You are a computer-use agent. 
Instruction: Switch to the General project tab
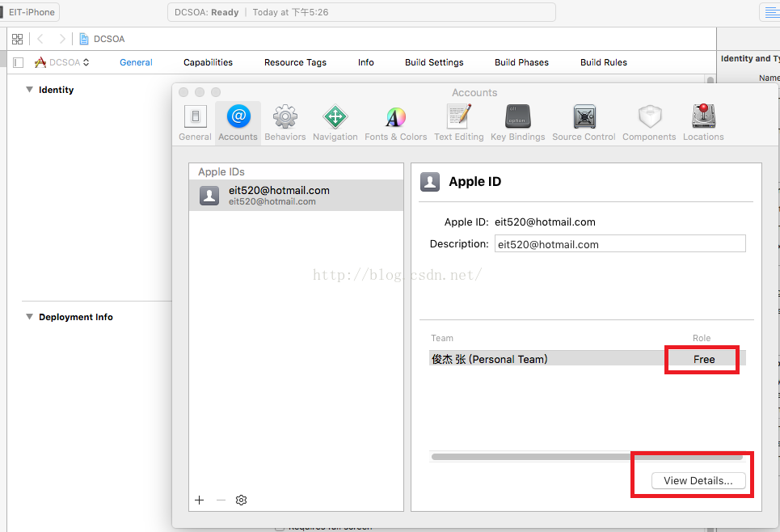coord(136,62)
